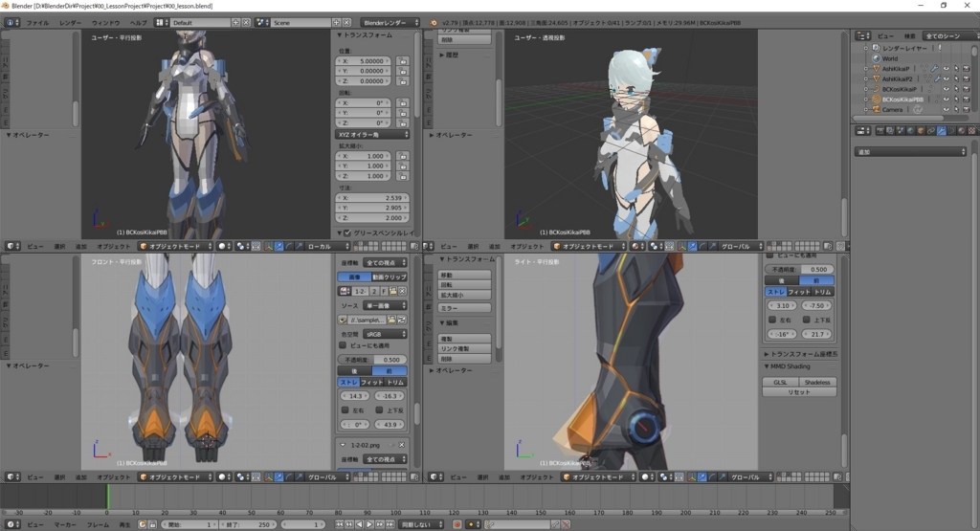This screenshot has width=980, height=531.
Task: Enable the 左右 flip checkbox in bottom-left panel
Action: click(x=345, y=409)
